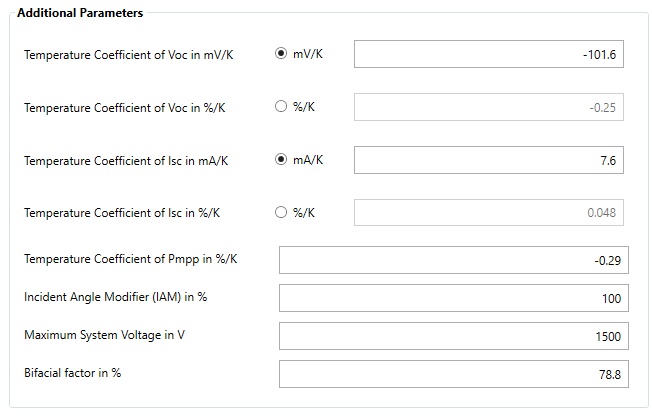Screen dimensions: 652x418
Task: Select the %/K radio button for Voc
Action: [x=281, y=107]
